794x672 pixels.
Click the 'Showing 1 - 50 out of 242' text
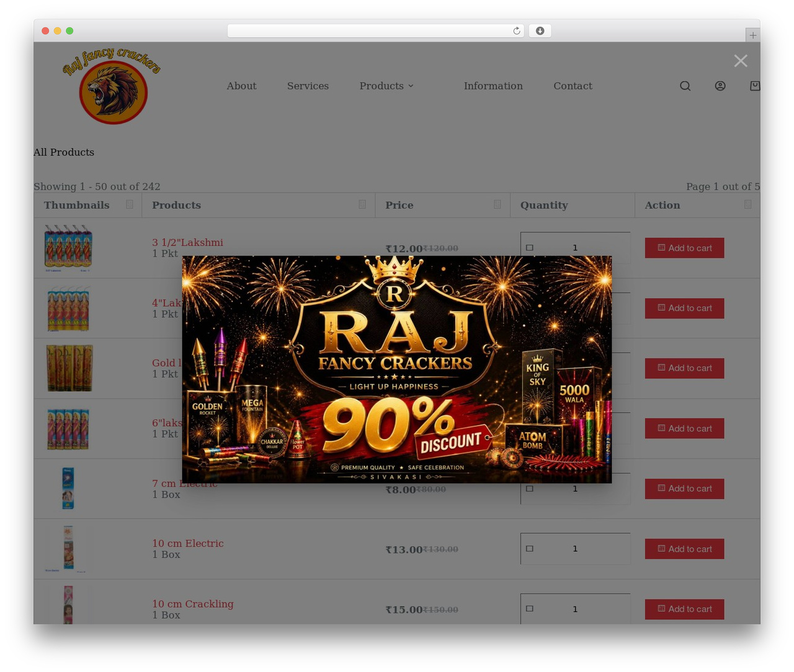pos(97,187)
